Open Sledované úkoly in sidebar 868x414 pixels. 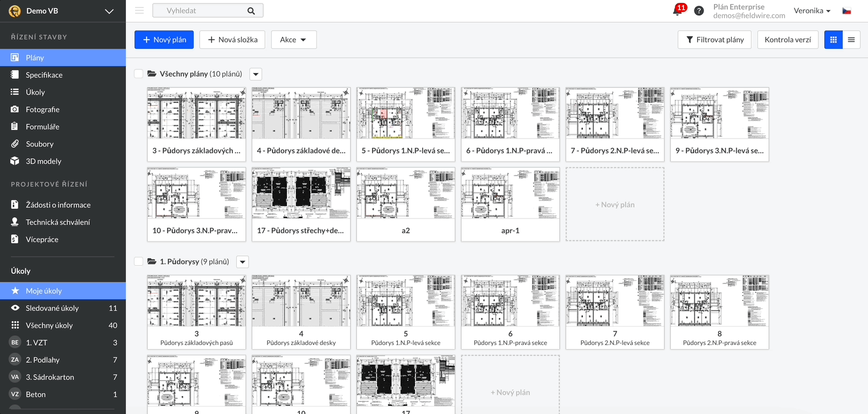click(52, 308)
